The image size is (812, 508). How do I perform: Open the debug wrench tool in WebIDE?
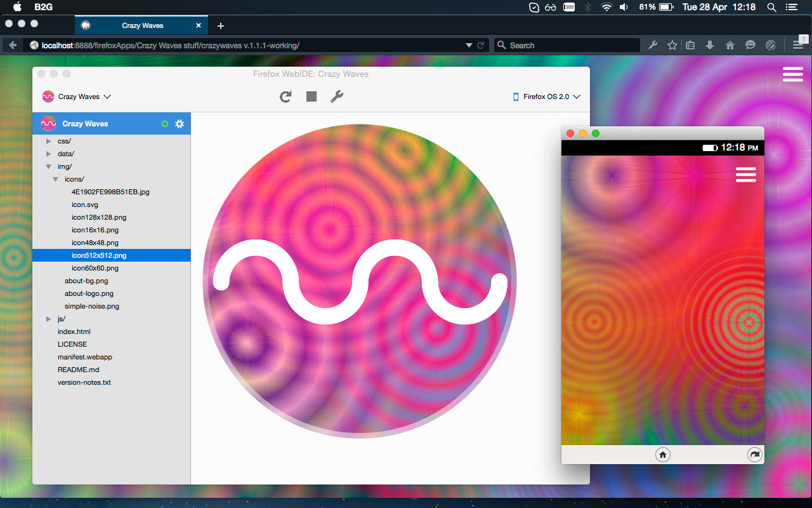coord(337,97)
